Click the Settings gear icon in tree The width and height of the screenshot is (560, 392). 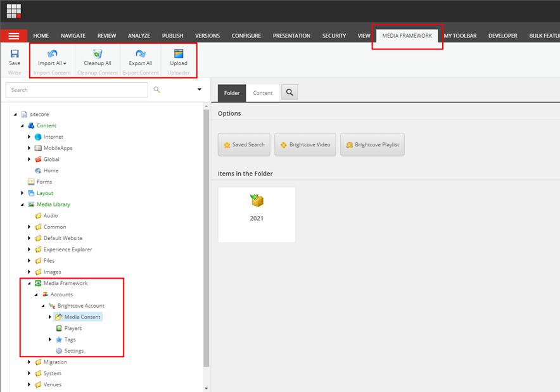pos(59,351)
